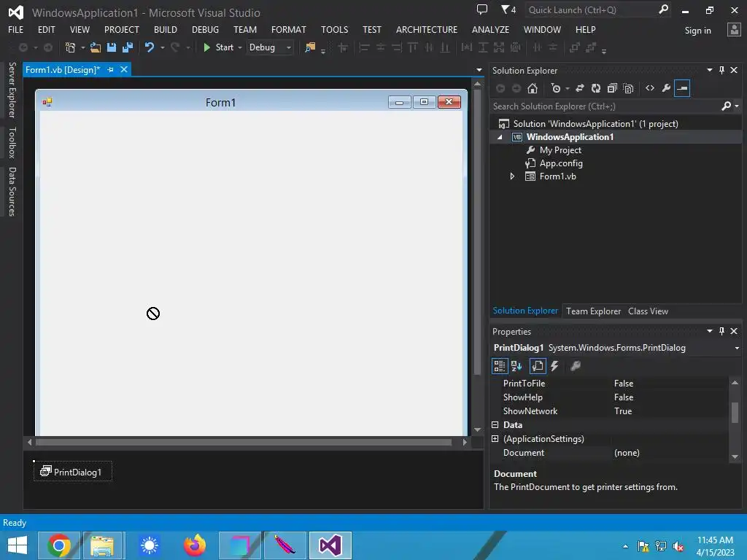
Task: Click the wrench Properties icon in Solution Explorer
Action: click(x=666, y=88)
